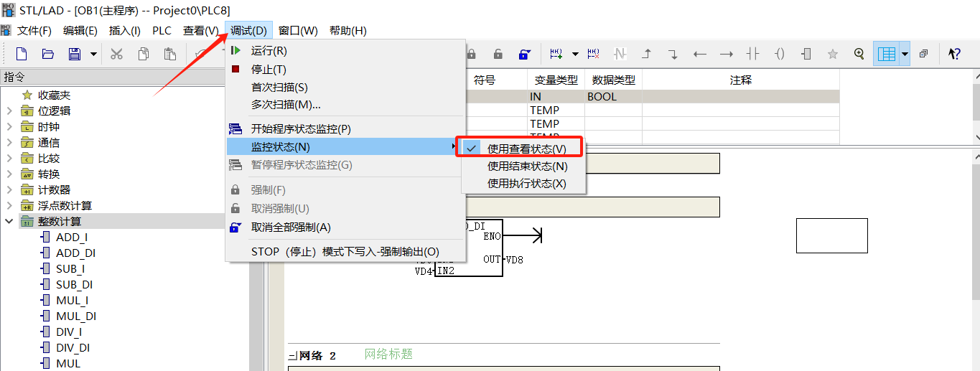The width and height of the screenshot is (980, 371).
Task: Click the Line Left arrow icon
Action: click(700, 54)
